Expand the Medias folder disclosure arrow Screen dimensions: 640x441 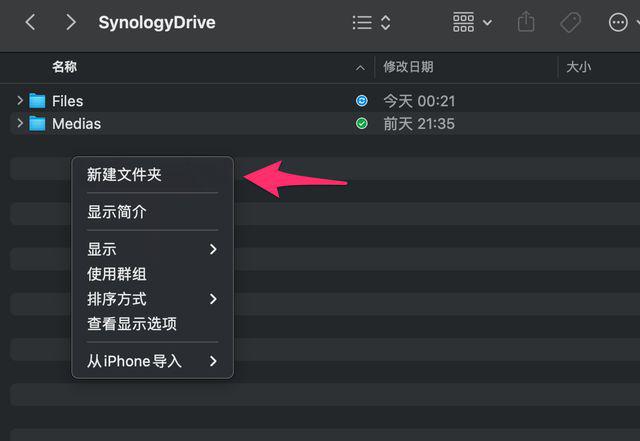[20, 123]
